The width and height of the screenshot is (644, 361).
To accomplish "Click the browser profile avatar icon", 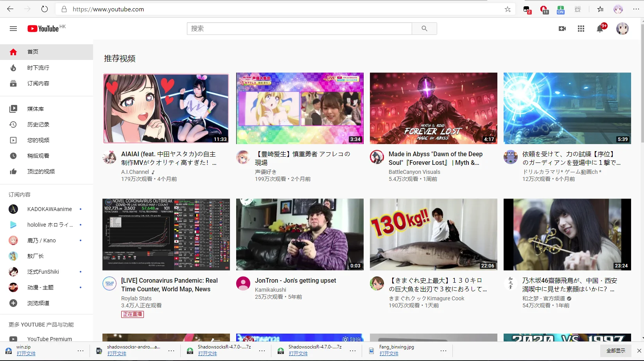I will tap(618, 9).
